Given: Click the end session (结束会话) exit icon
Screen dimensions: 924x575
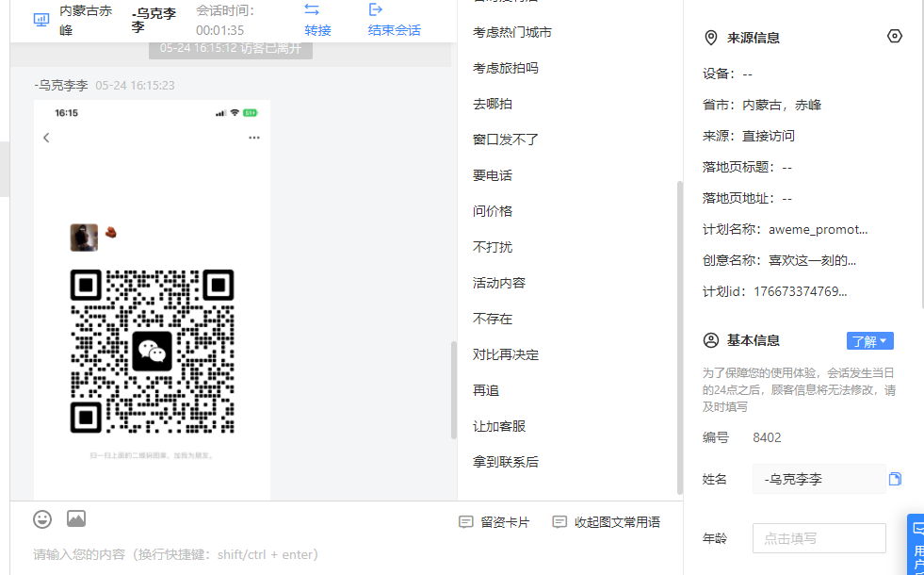Looking at the screenshot, I should tap(376, 9).
